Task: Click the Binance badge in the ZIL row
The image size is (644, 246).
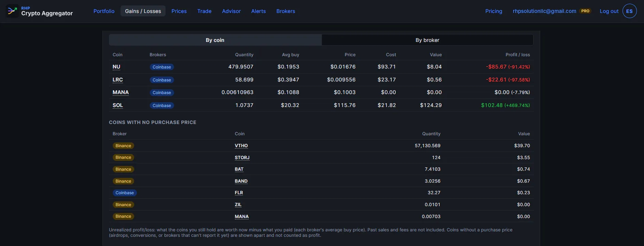Action: click(x=123, y=205)
